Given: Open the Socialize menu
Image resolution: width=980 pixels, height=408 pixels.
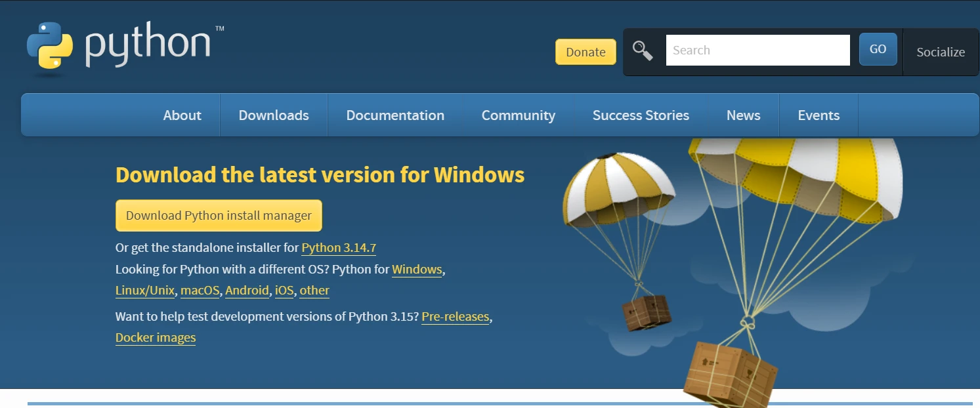Looking at the screenshot, I should (941, 52).
